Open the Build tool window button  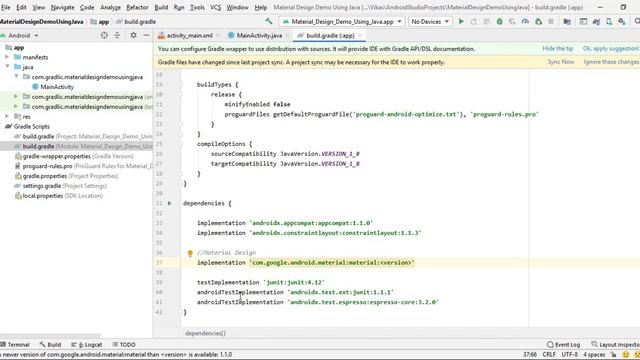(50, 344)
